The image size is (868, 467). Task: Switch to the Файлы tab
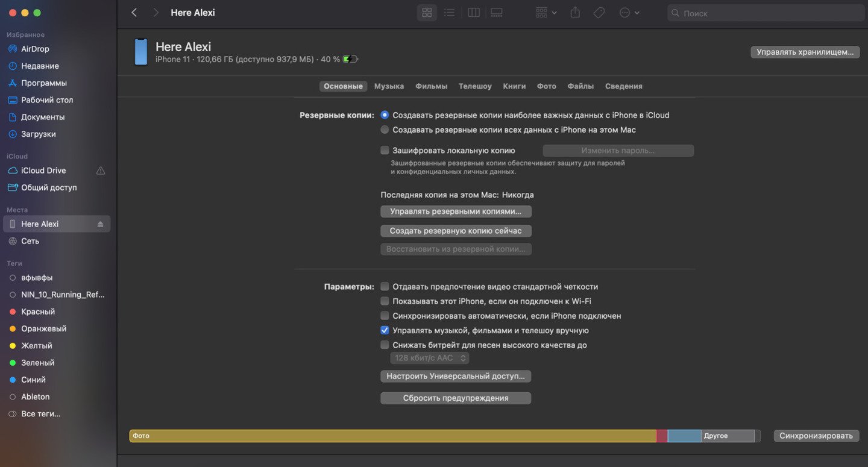(x=580, y=86)
